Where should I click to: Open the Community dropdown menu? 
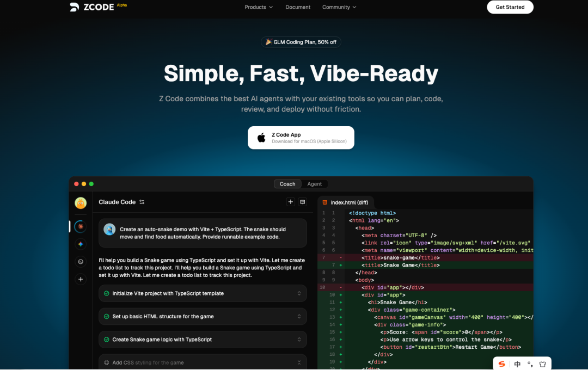[x=339, y=7]
